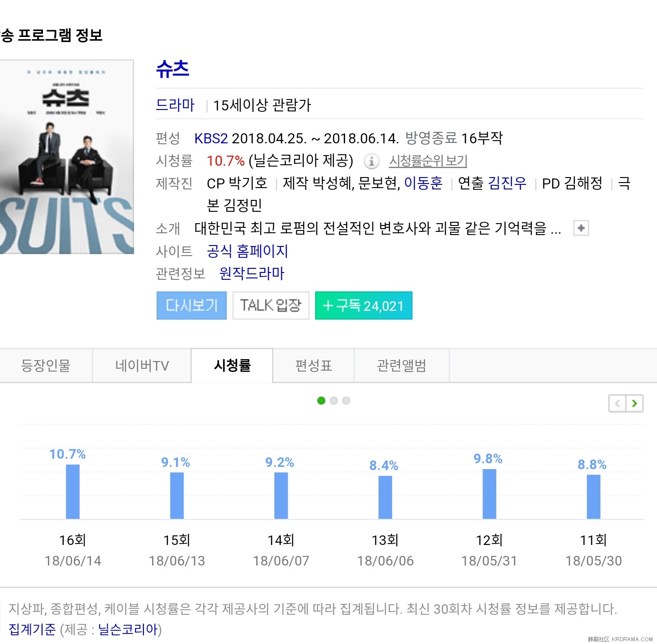Open the 원작드라마 link
Viewport: 657px width, 644px height.
pyautogui.click(x=252, y=273)
